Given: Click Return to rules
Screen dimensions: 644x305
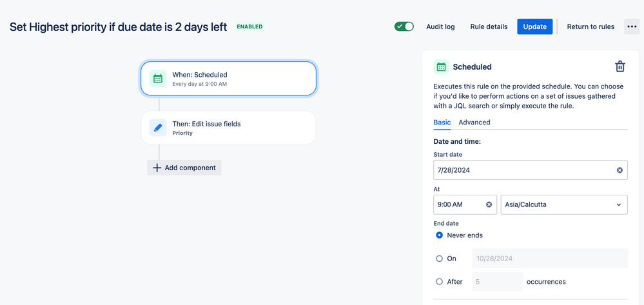Looking at the screenshot, I should [590, 26].
